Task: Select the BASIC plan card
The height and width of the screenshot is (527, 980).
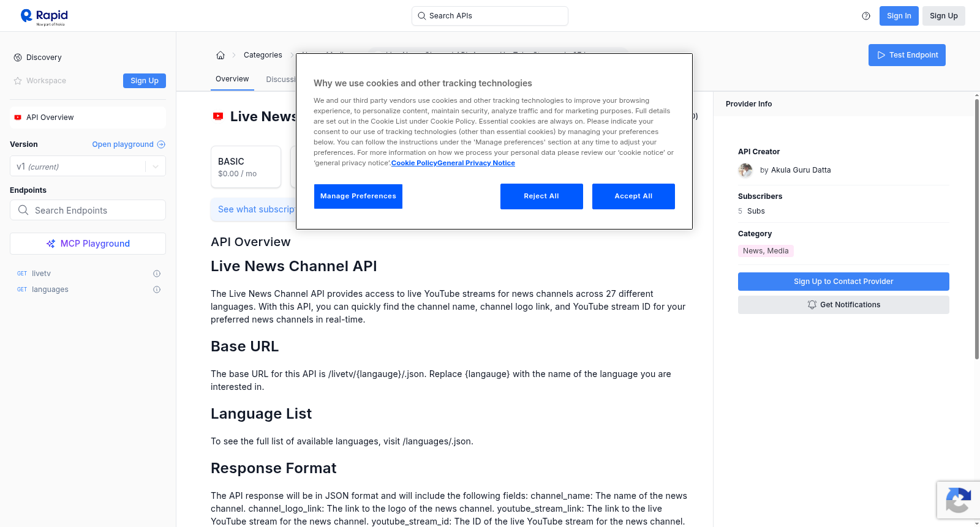Action: [246, 166]
